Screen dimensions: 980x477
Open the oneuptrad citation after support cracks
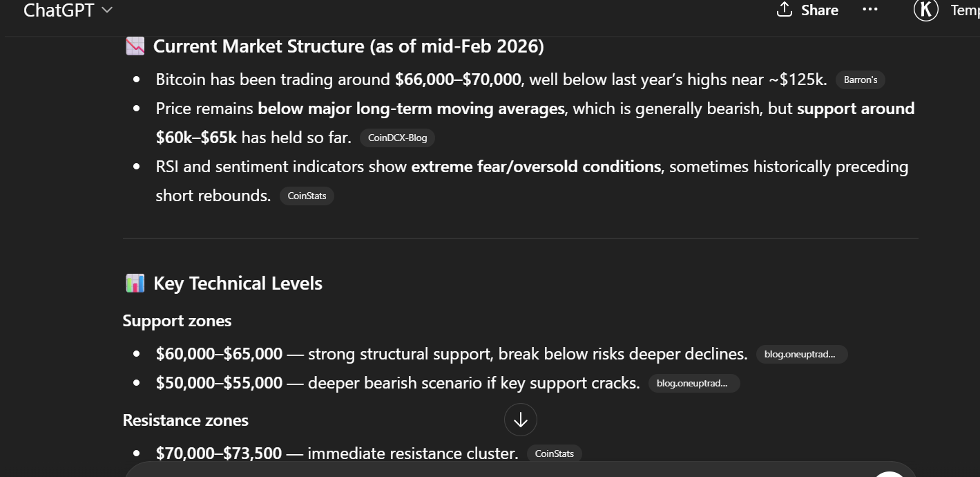693,383
